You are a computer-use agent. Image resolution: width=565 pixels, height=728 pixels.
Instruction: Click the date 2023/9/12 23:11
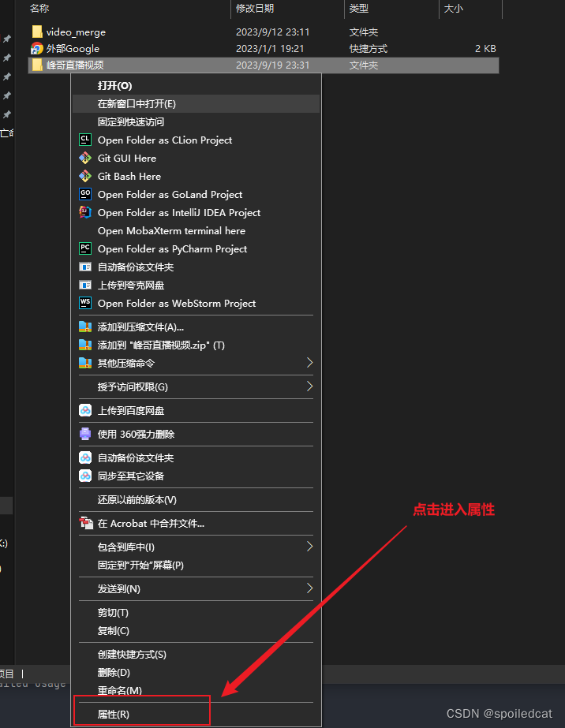273,32
